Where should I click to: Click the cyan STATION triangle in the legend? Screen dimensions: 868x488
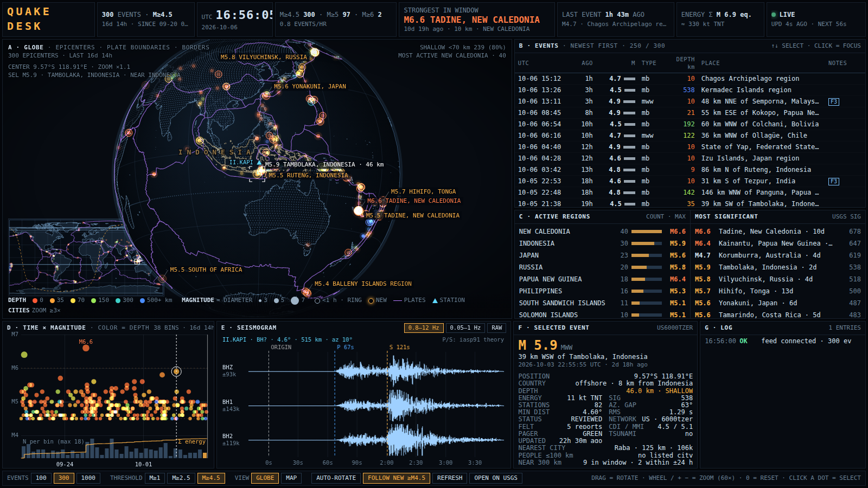435,300
